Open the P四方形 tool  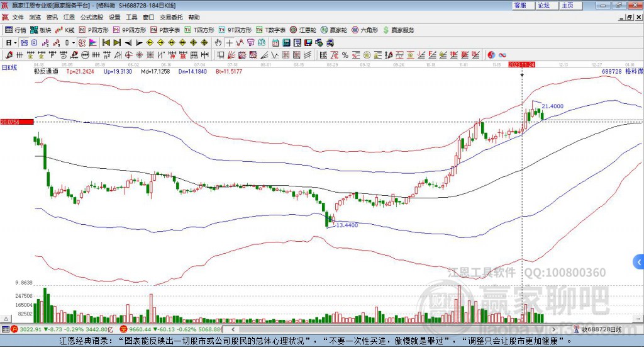point(94,30)
